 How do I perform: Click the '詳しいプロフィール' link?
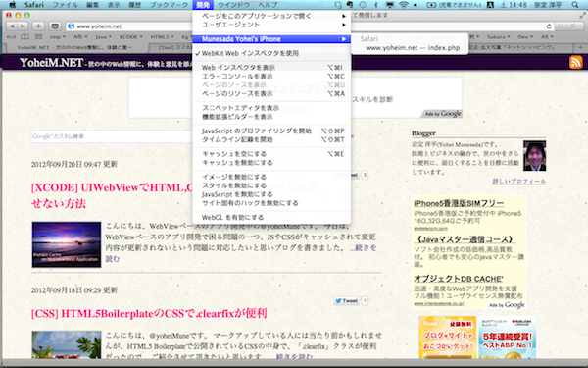519,182
